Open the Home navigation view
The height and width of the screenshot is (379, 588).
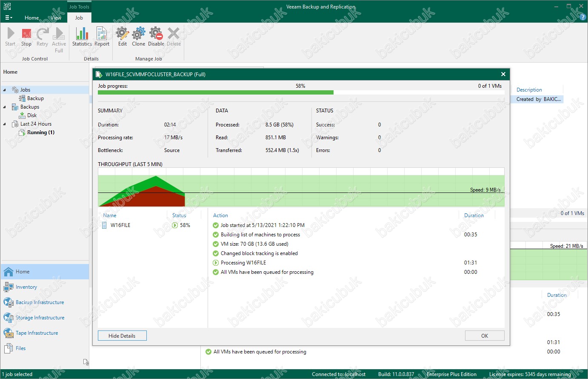point(45,272)
